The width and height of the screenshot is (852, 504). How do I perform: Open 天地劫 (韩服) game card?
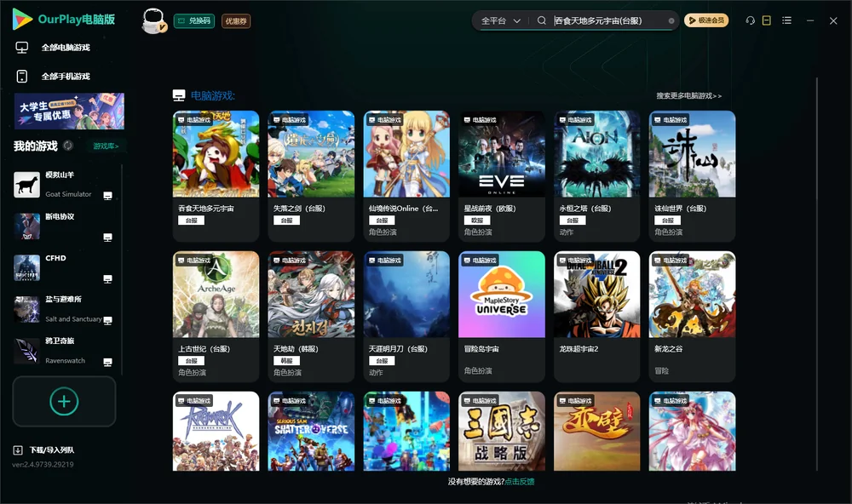tap(311, 317)
